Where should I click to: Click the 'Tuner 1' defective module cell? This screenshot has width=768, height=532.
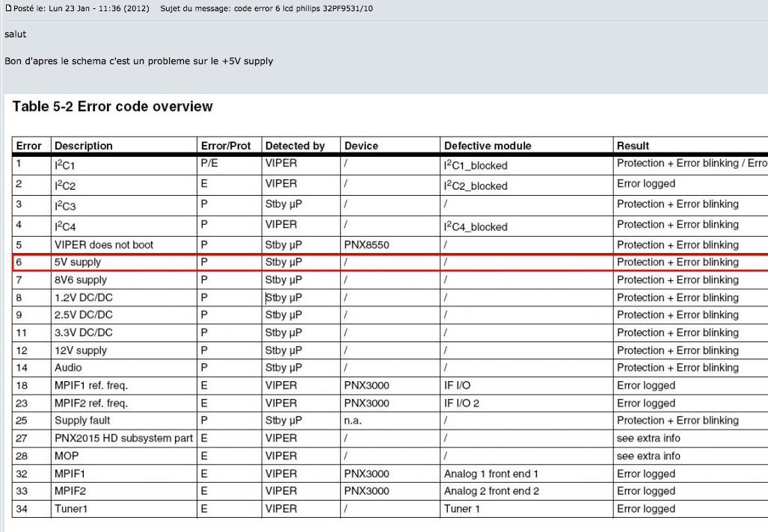pos(462,509)
